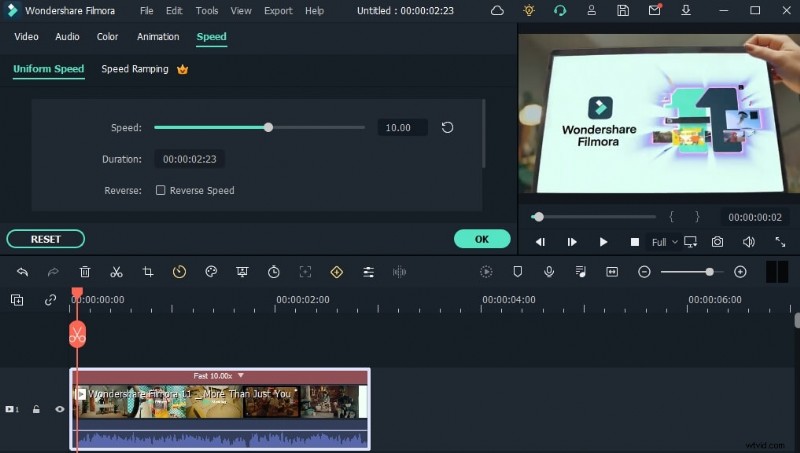Screen dimensions: 800x453
Task: Open the Help menu
Action: 314,11
